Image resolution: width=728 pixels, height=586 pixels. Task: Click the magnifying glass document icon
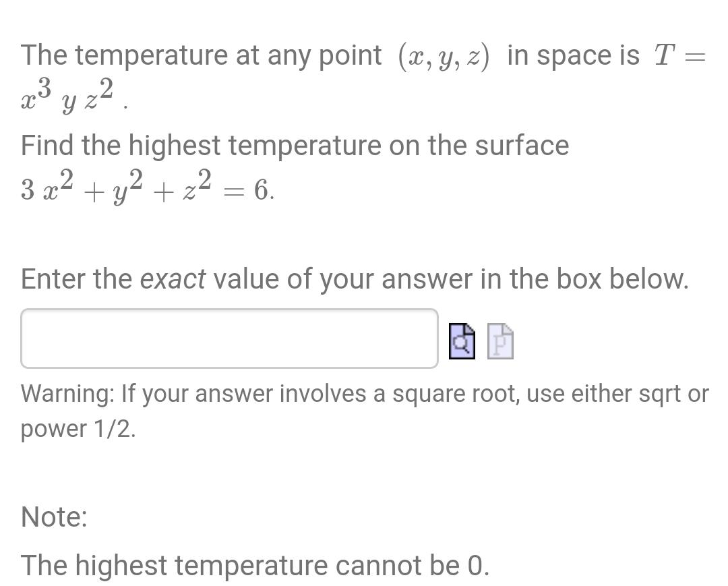pos(462,341)
